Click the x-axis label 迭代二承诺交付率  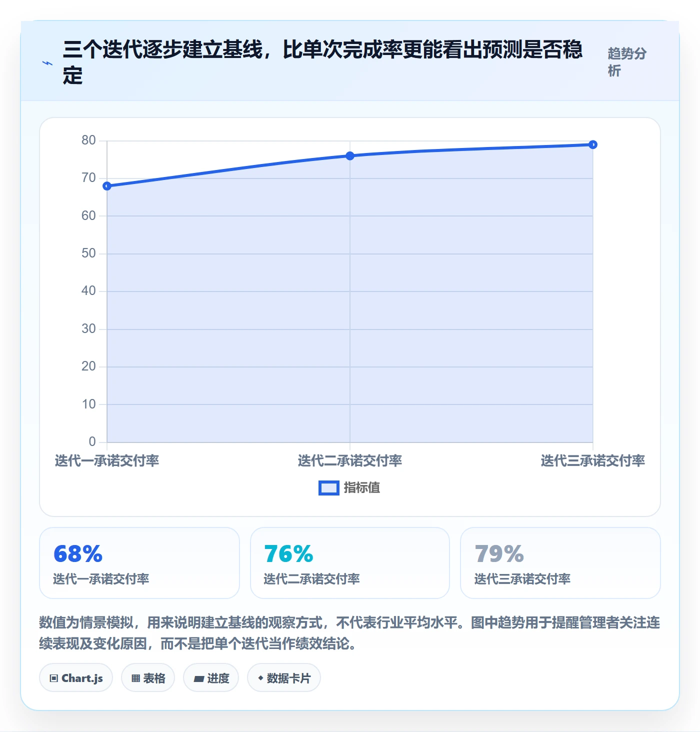point(350,460)
